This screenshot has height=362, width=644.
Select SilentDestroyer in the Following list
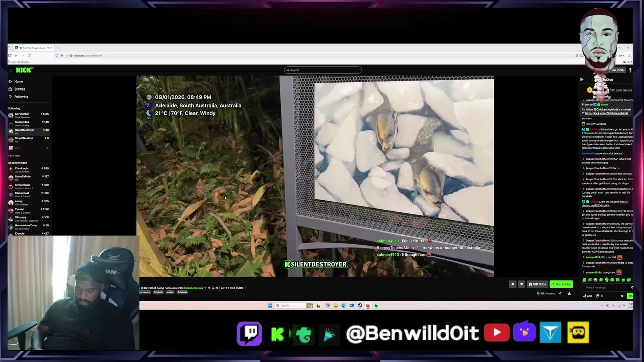(x=28, y=131)
